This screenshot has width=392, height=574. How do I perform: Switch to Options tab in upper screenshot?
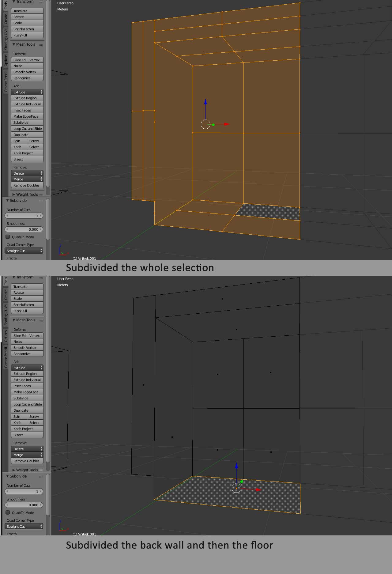click(6, 61)
